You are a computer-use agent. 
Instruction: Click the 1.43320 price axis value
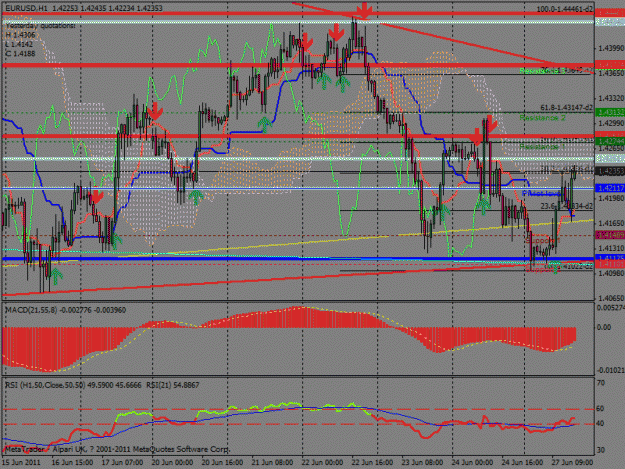611,98
